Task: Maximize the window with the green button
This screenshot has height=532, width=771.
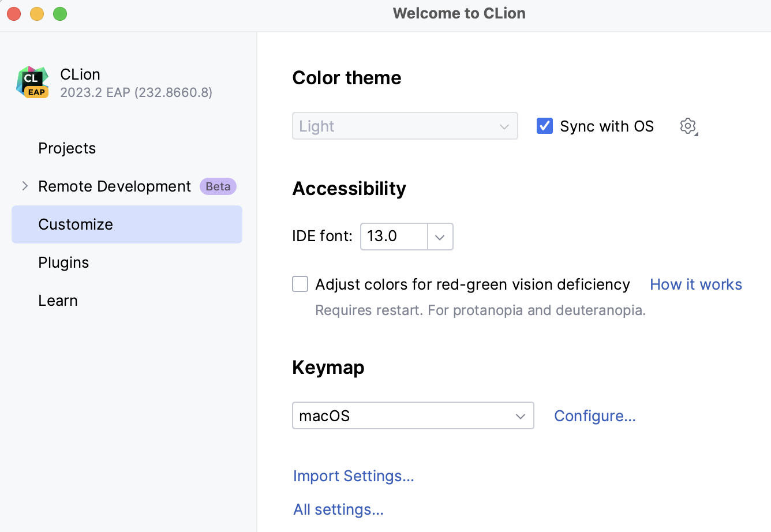Action: click(60, 14)
